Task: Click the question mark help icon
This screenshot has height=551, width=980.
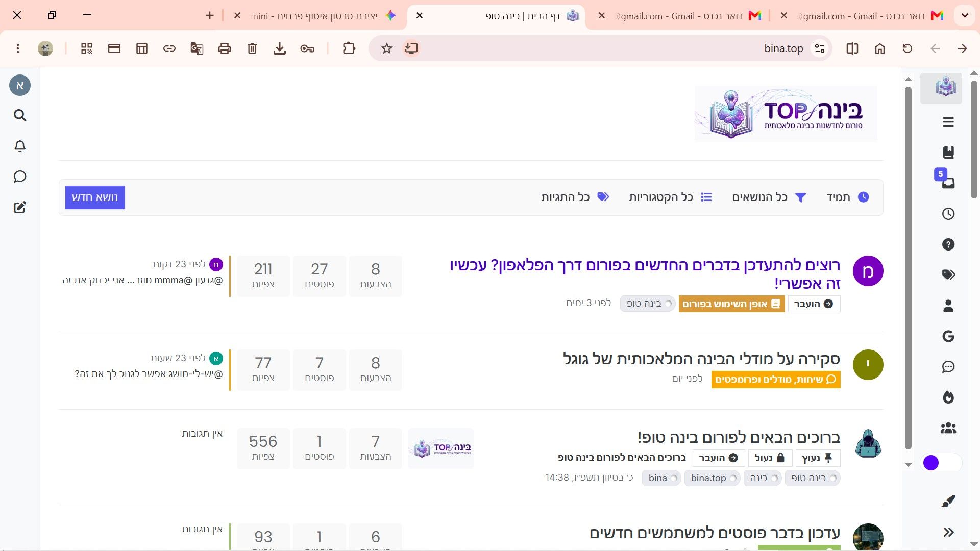Action: tap(948, 244)
